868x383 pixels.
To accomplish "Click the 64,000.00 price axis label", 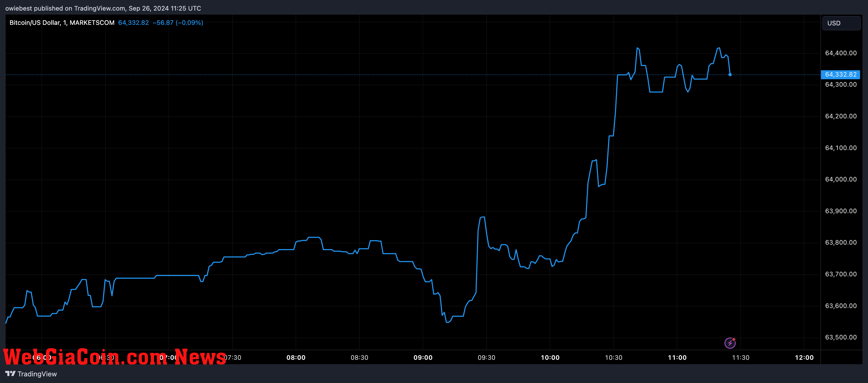I will (841, 179).
